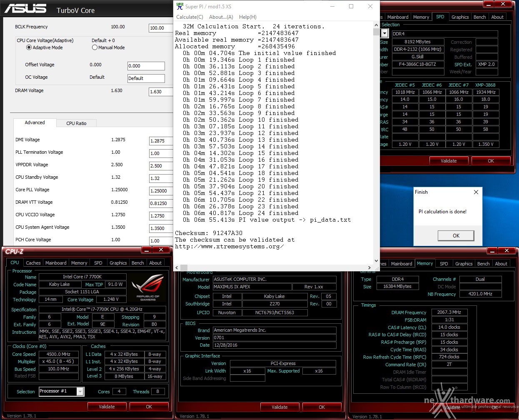Screen dimensions: 519x420
Task: Click Super PI vertical scrollbar down arrow
Action: coord(376,260)
